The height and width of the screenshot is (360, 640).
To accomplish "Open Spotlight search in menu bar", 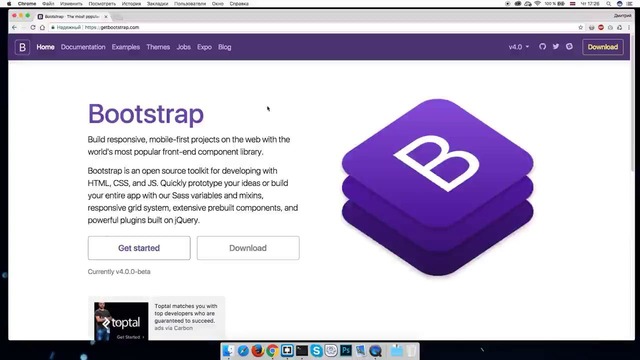I will 609,4.
